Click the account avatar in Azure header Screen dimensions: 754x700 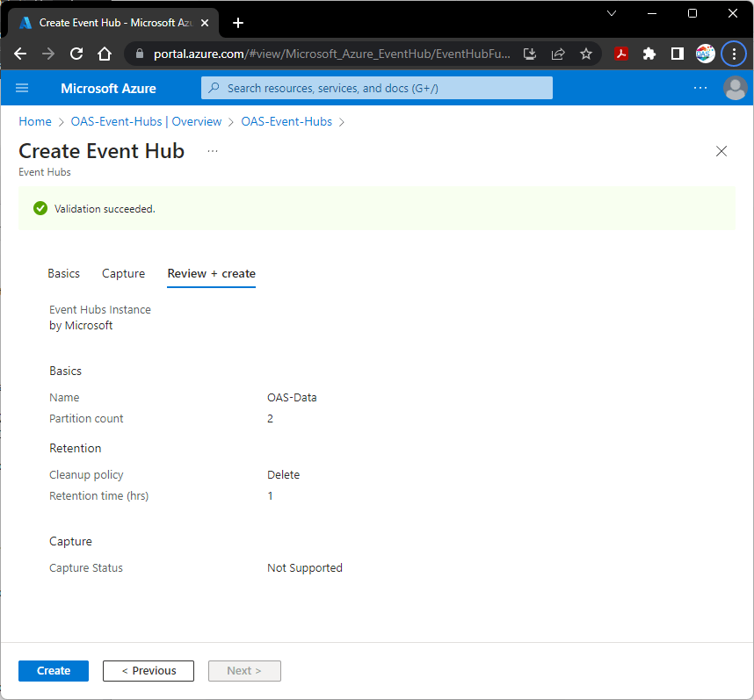click(736, 88)
